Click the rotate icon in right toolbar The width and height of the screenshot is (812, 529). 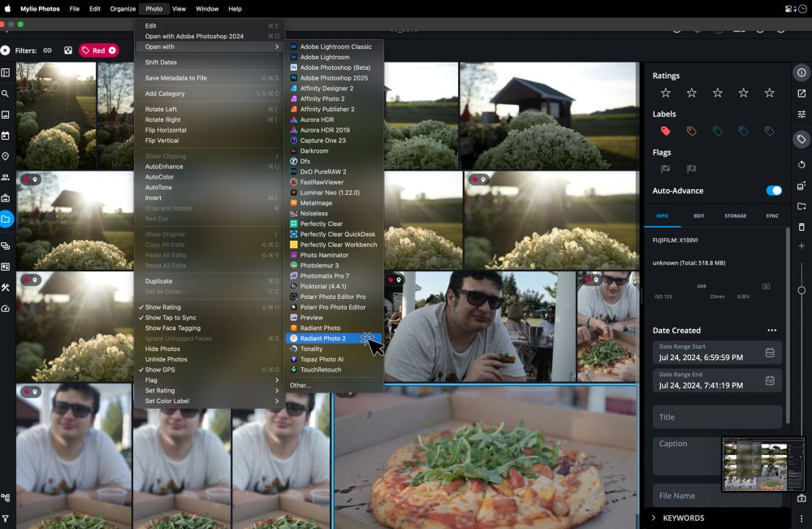[x=801, y=165]
